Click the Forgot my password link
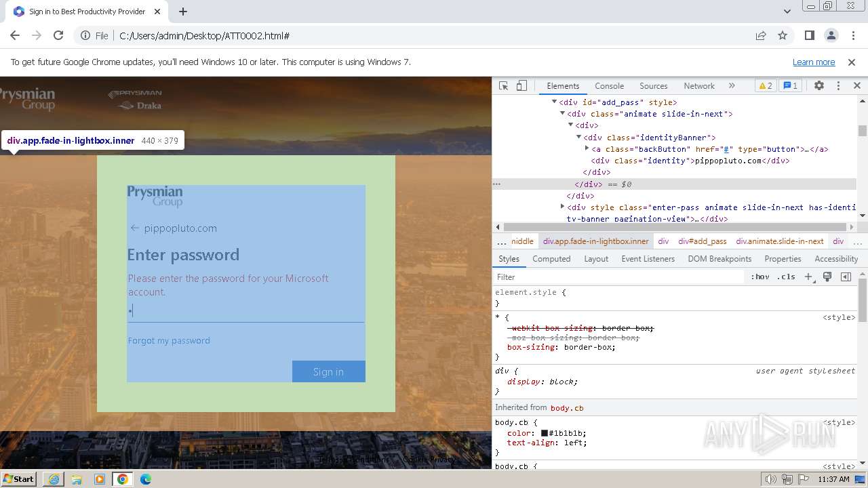The image size is (868, 488). coord(169,340)
